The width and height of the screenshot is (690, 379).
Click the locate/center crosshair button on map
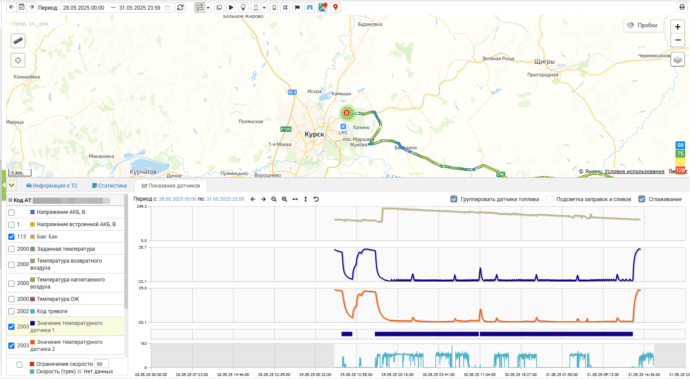click(18, 60)
